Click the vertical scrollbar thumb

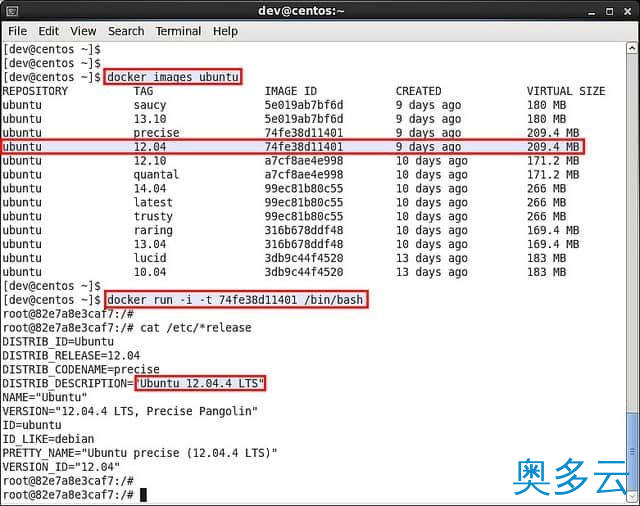point(632,451)
